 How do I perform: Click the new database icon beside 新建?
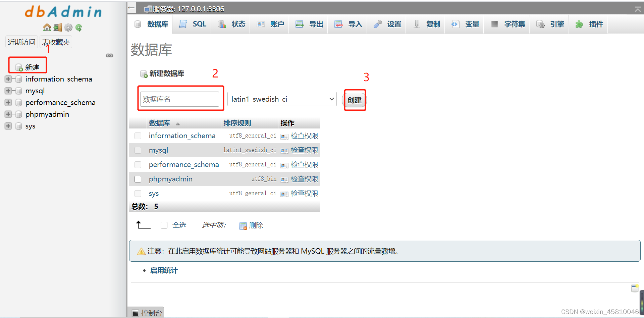point(19,67)
